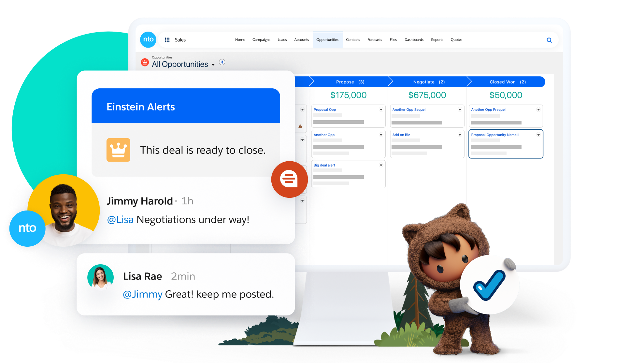
Task: Go to the Dashboards tab
Action: coord(414,40)
